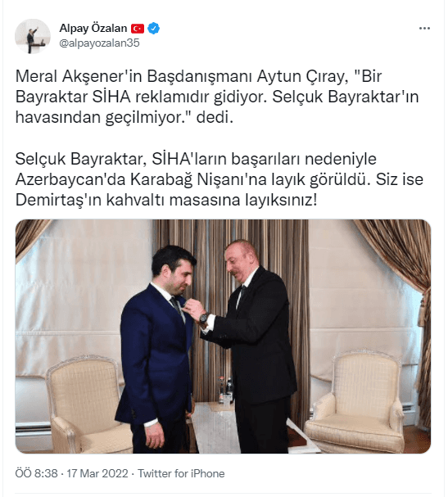
Task: Click the display name Alpay Özalan
Action: [x=93, y=29]
